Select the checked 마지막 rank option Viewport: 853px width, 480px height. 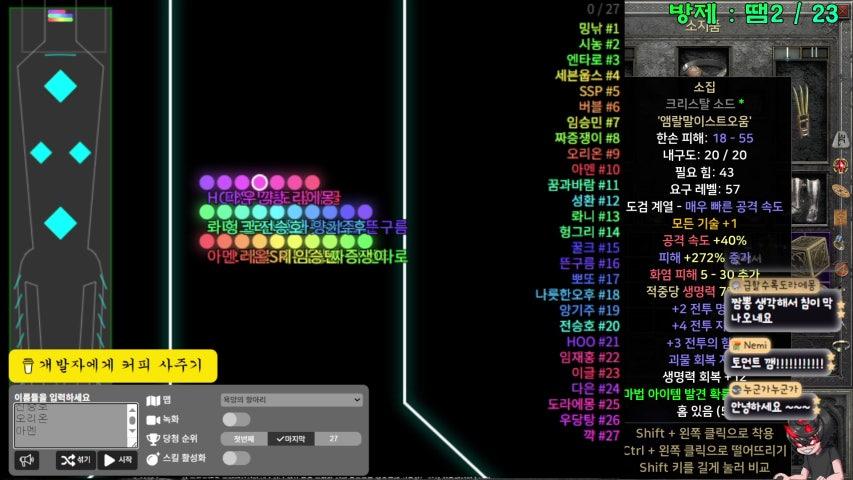(x=291, y=439)
